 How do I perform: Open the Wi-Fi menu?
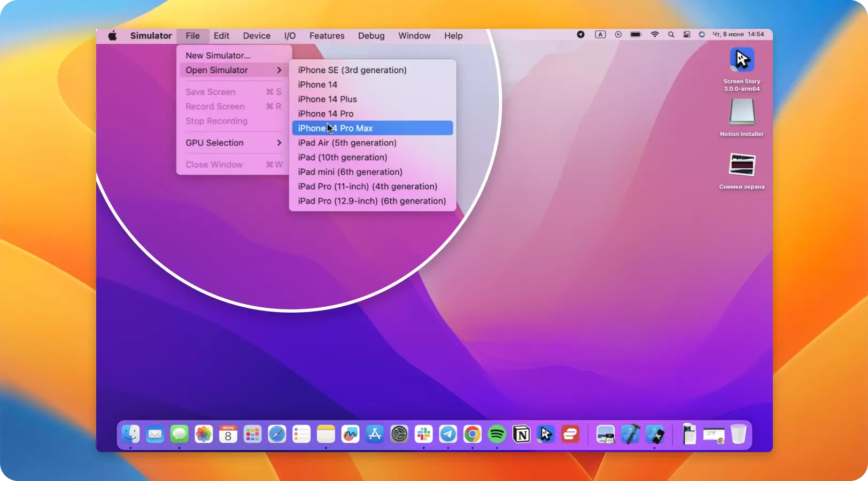pyautogui.click(x=655, y=34)
